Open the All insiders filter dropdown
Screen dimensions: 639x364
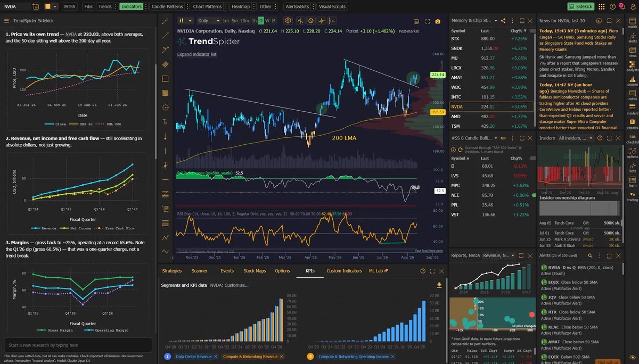(575, 138)
